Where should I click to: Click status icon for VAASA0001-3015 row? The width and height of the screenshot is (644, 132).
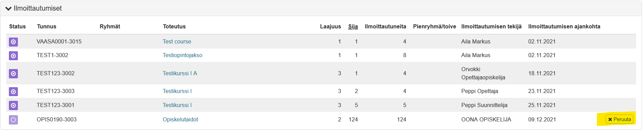pos(13,42)
